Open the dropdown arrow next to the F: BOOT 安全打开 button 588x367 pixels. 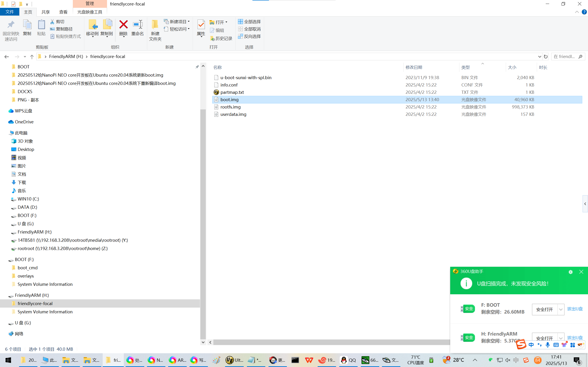tap(560, 309)
